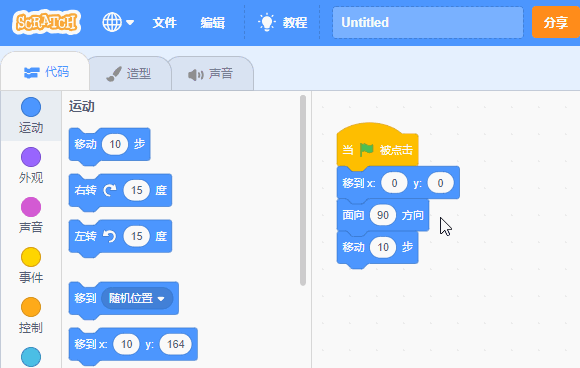The width and height of the screenshot is (580, 368).
Task: Click the 右转 clockwise arrow icon
Action: (109, 190)
